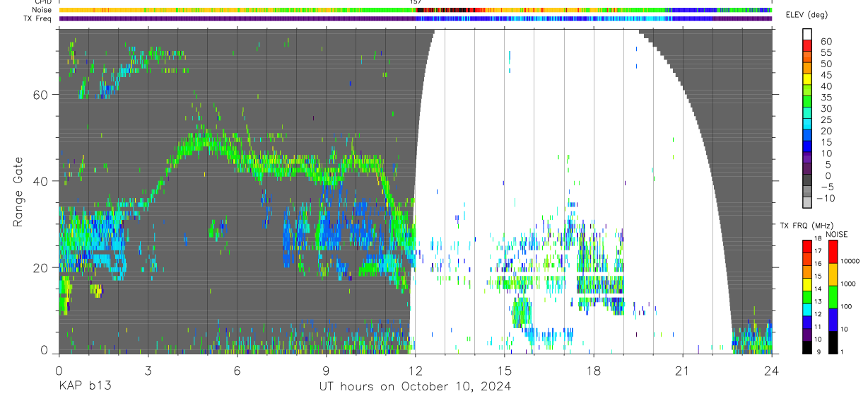Click the 6 tick on UT hours axis
The image size is (868, 401).
tap(237, 371)
